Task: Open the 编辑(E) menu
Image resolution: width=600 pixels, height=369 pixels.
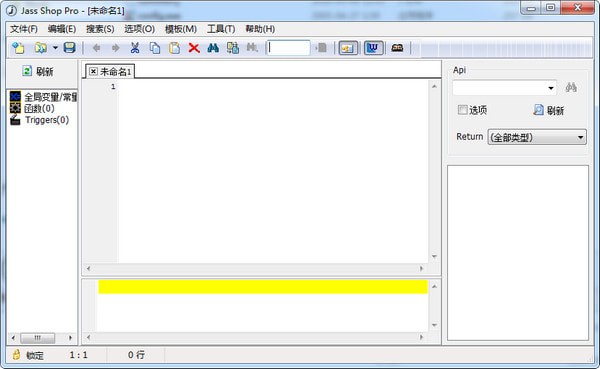Action: 62,29
